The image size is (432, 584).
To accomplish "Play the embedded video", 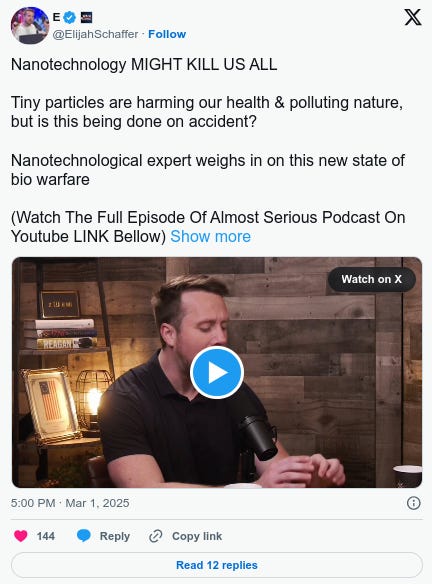I will pos(217,372).
